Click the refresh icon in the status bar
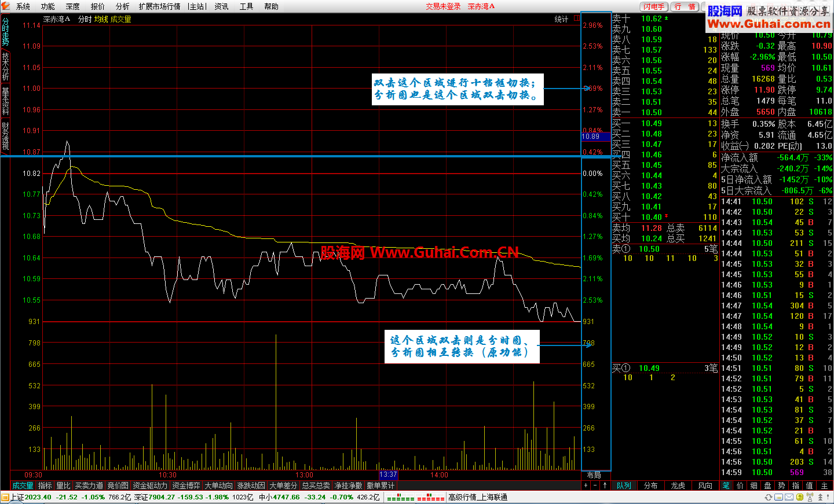 [769, 497]
